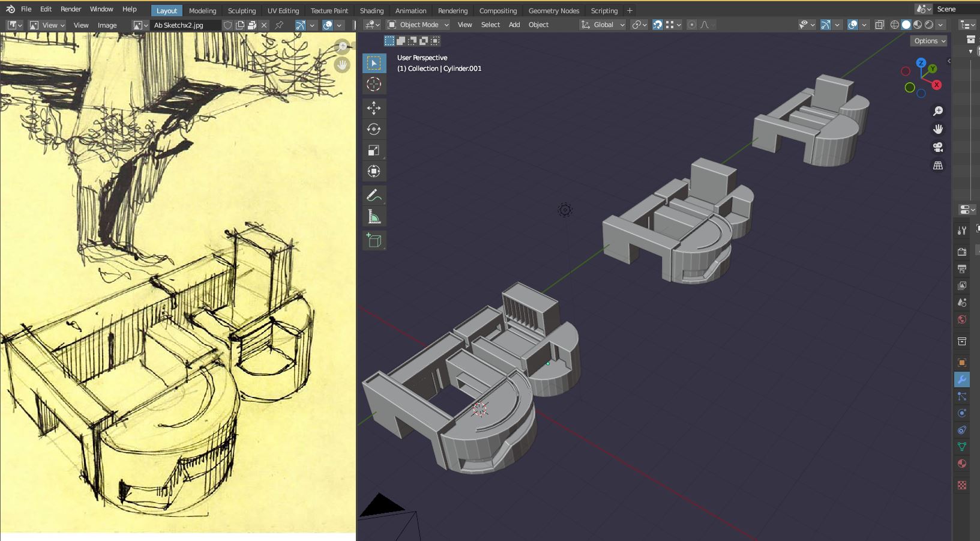Toggle X-ray mode in viewport header
980x541 pixels.
(x=879, y=25)
